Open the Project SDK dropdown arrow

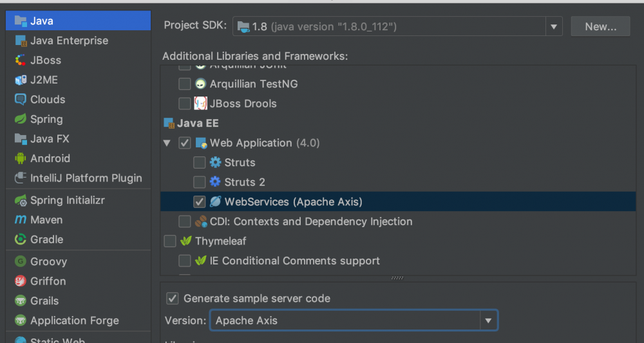pos(554,26)
